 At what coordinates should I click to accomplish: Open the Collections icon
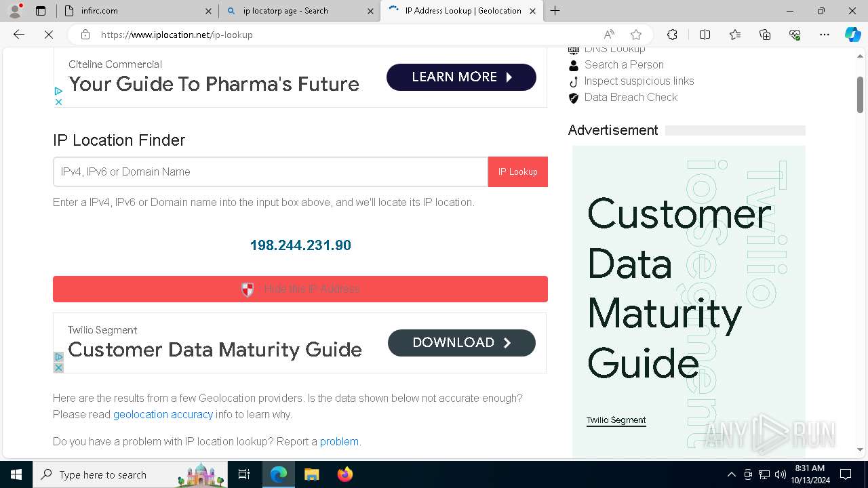[765, 35]
